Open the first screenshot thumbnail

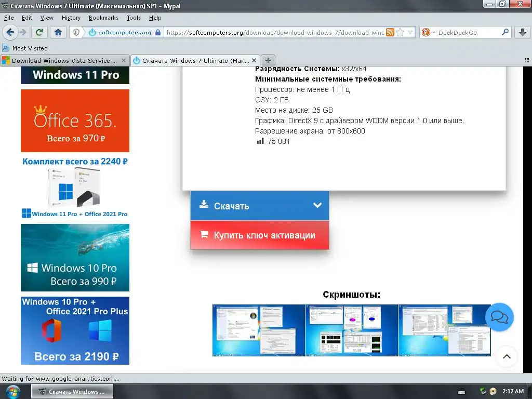click(x=259, y=330)
